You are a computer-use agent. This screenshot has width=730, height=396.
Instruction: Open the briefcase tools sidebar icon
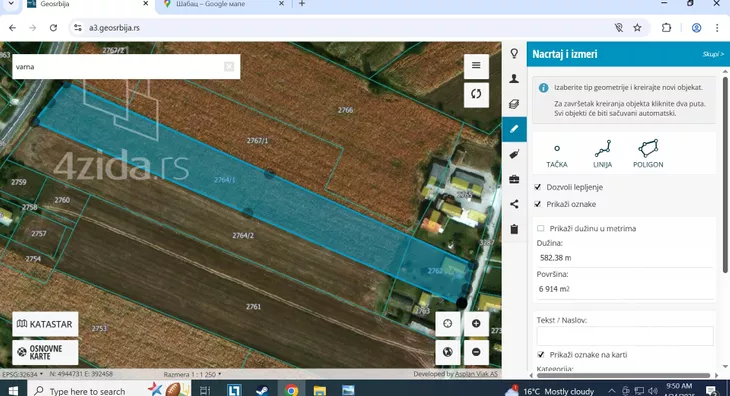coord(514,179)
